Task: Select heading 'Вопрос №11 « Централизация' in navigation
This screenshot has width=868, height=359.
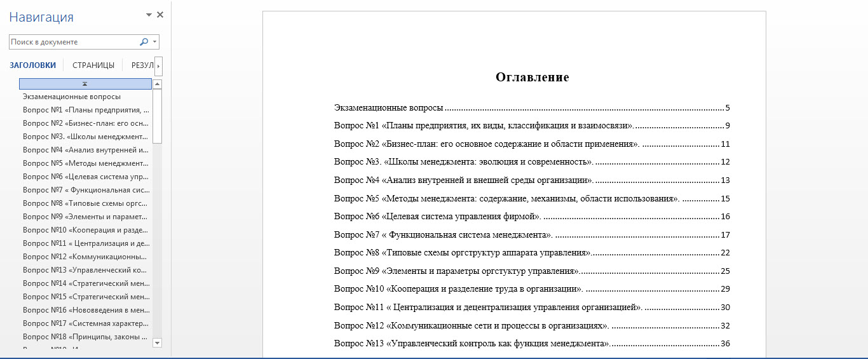Action: [x=86, y=243]
